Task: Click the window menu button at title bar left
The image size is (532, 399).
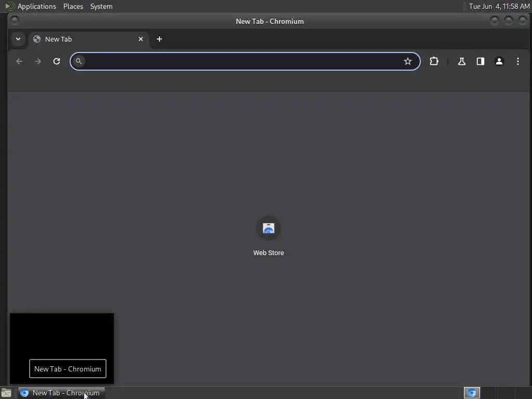Action: (x=15, y=20)
